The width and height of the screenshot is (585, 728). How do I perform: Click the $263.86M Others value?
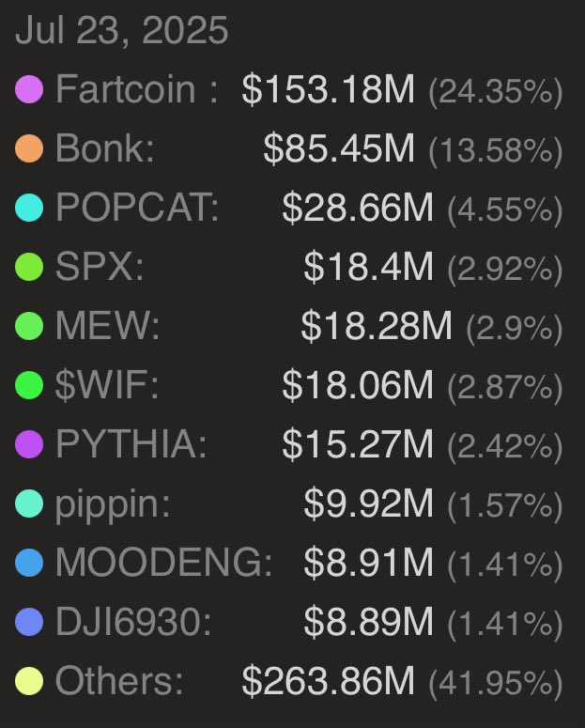328,681
